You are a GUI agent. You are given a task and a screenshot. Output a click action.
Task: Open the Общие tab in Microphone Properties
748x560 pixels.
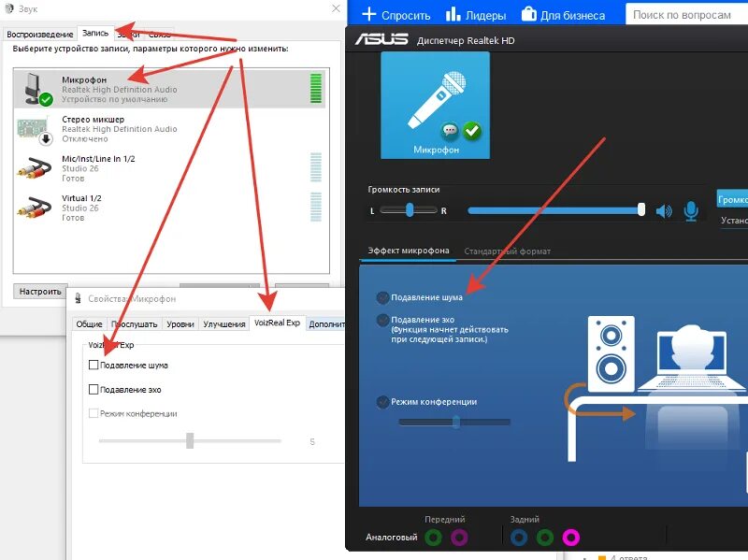pyautogui.click(x=89, y=323)
